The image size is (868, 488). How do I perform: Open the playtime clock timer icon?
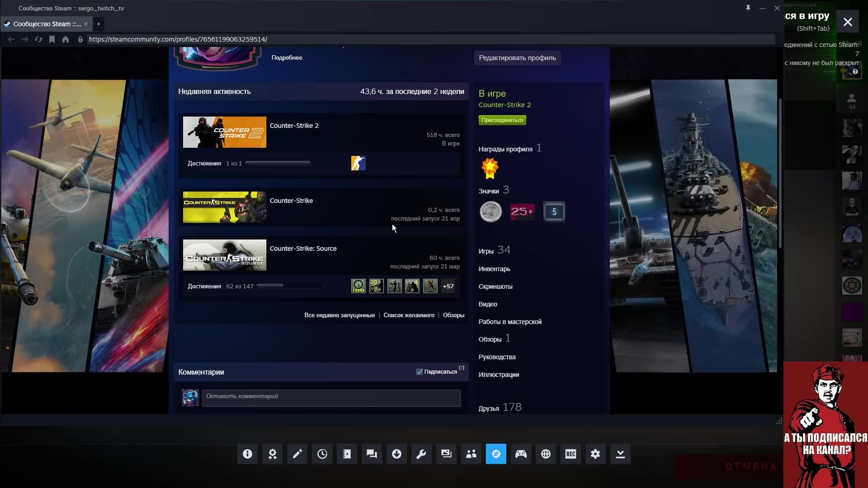pyautogui.click(x=322, y=454)
